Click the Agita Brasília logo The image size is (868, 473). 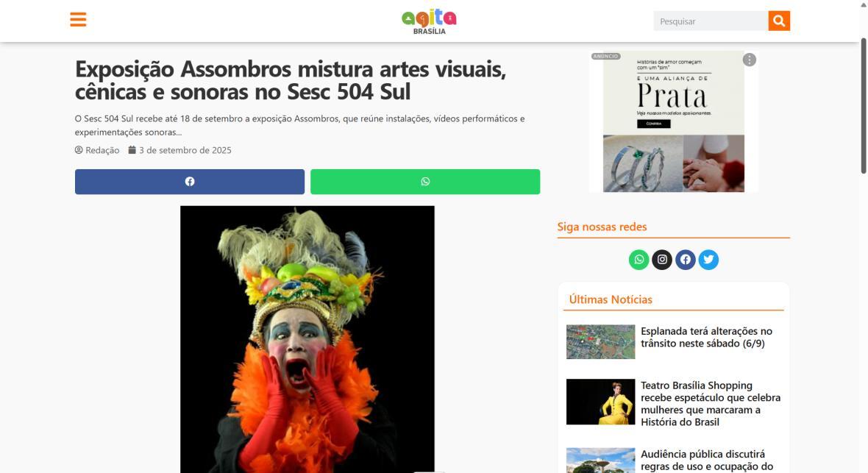pos(429,21)
